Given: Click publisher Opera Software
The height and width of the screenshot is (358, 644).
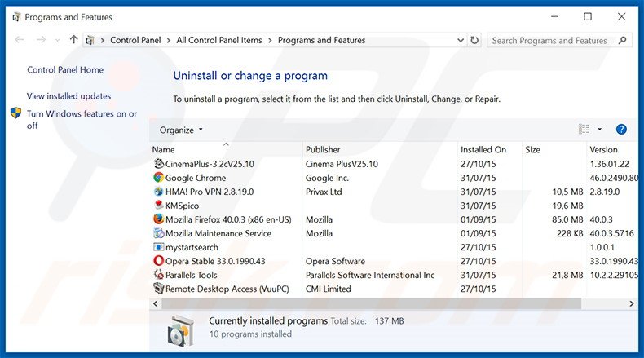Looking at the screenshot, I should [335, 261].
